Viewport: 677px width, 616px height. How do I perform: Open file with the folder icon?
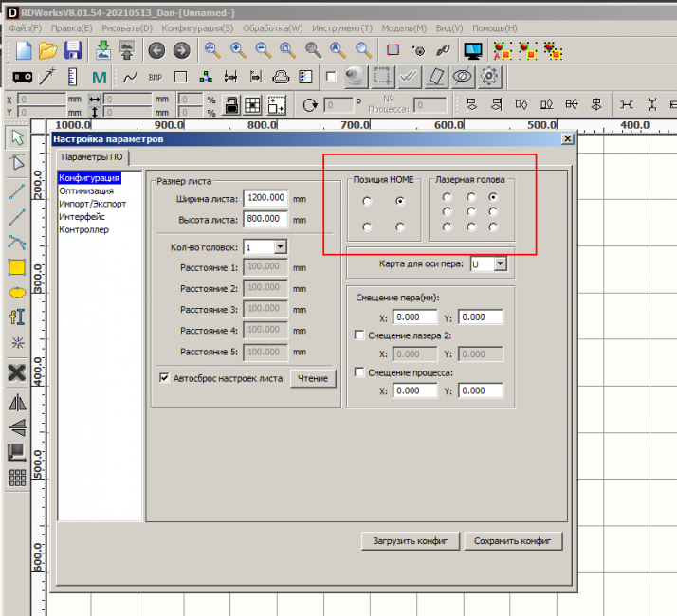pos(48,50)
